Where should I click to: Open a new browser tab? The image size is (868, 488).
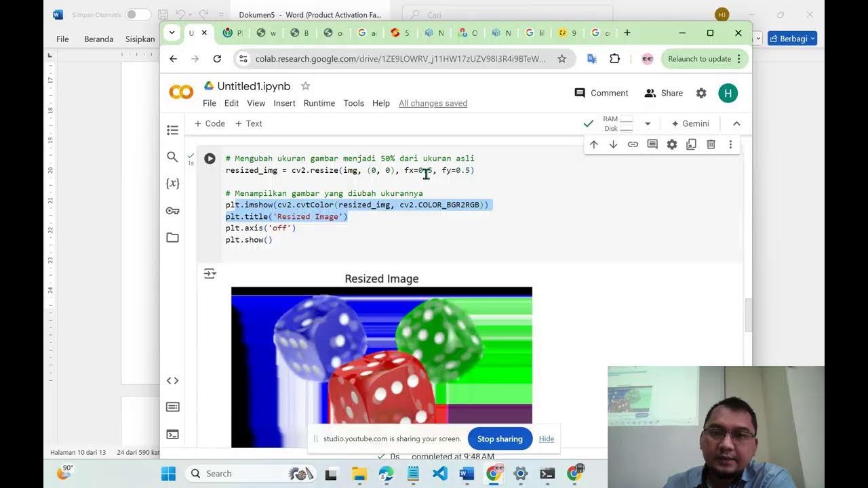627,33
